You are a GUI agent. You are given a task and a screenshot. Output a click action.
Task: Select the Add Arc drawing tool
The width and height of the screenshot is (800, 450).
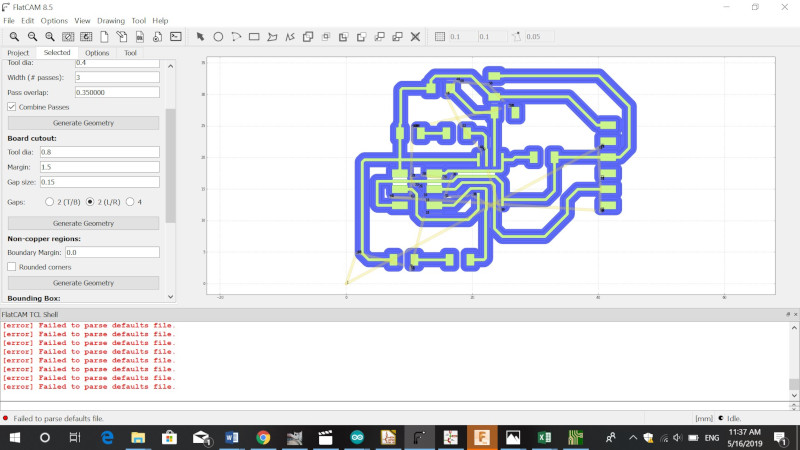[236, 37]
